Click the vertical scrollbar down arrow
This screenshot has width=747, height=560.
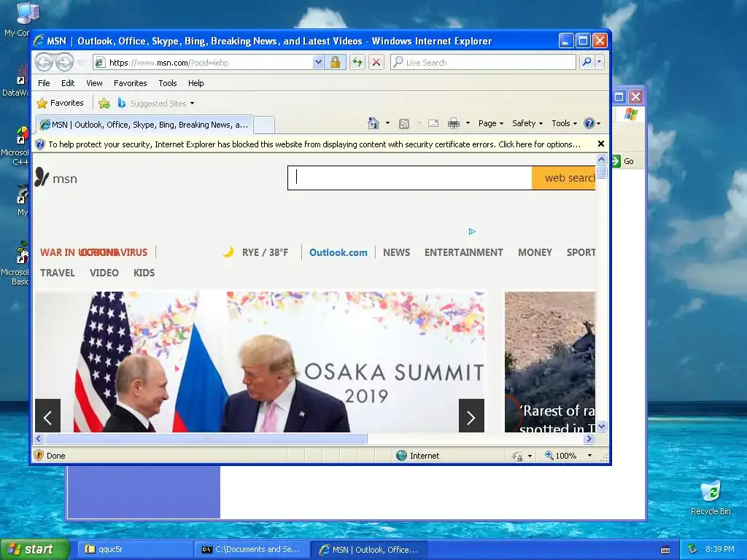[601, 426]
